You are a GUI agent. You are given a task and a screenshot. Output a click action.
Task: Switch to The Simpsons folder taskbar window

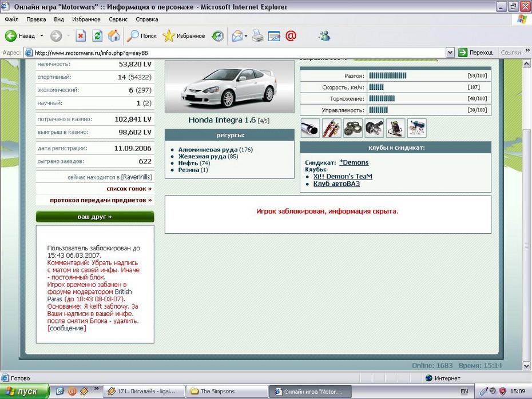[x=227, y=392]
